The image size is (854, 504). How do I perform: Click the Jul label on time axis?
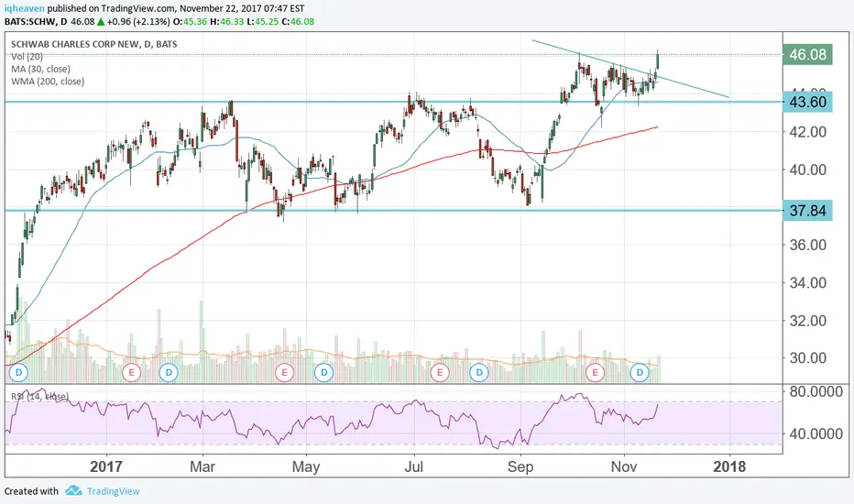click(414, 467)
